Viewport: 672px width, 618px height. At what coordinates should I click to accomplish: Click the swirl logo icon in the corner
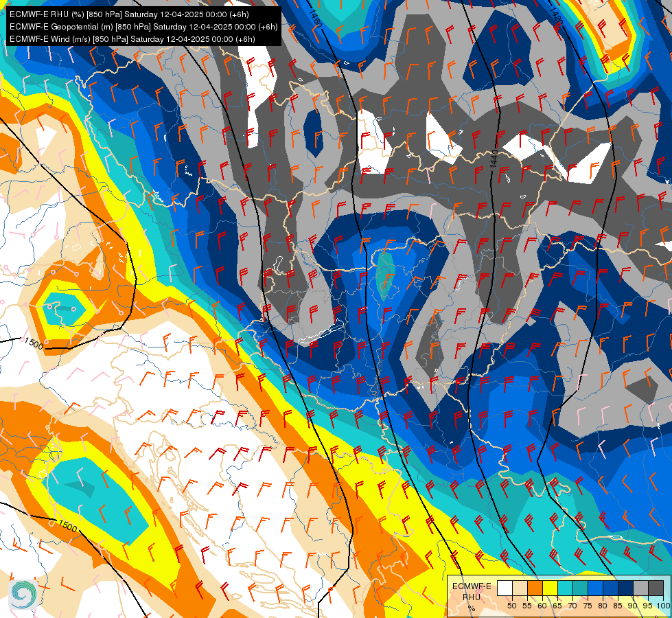coord(23,595)
